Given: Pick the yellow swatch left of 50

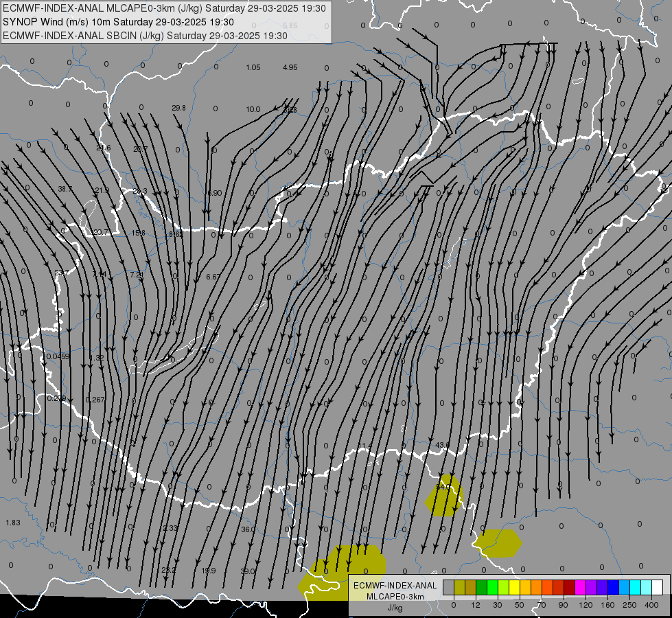Looking at the screenshot, I should 514,587.
